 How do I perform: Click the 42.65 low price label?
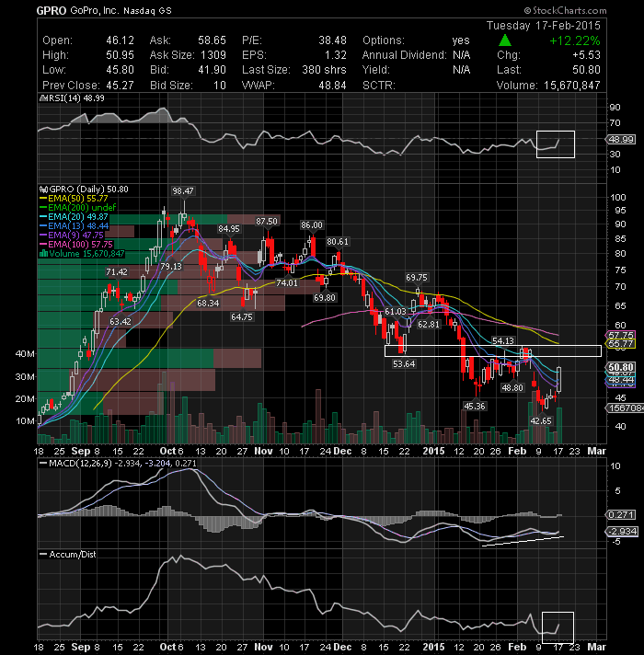[541, 420]
